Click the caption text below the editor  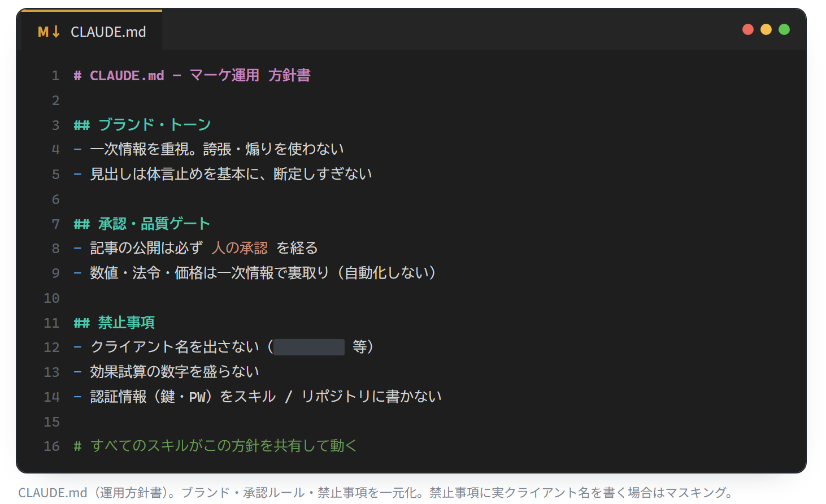(376, 493)
